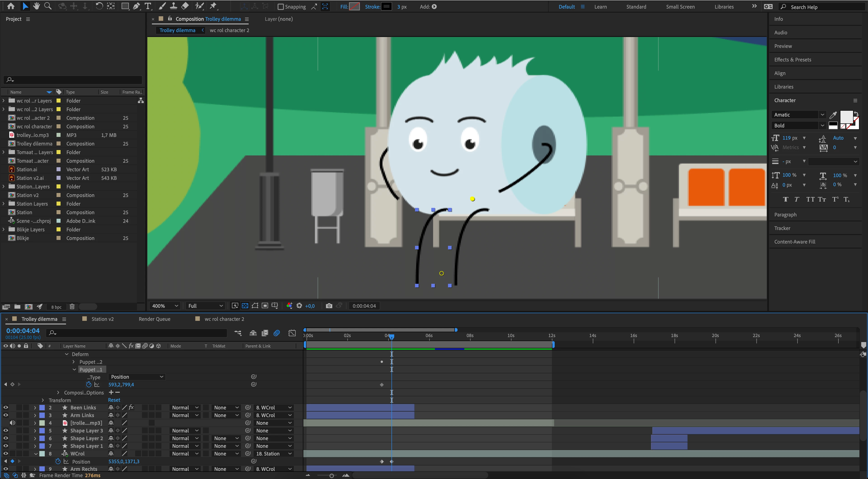
Task: Mute audio of trolley mp3 layer
Action: click(12, 423)
